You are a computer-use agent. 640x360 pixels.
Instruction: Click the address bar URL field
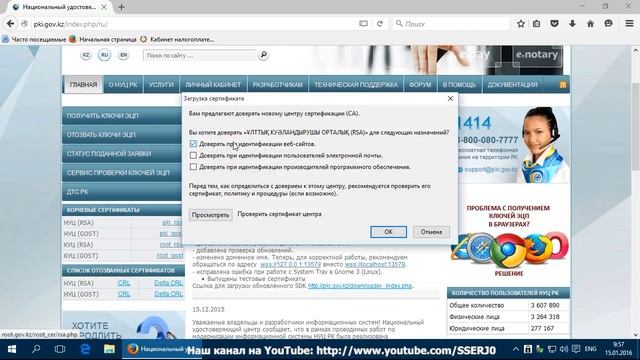[x=192, y=24]
